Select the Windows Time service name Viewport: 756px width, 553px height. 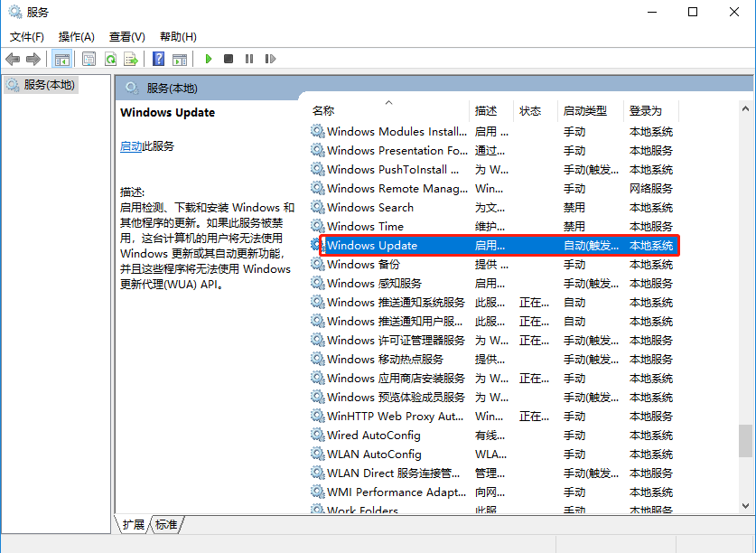365,226
